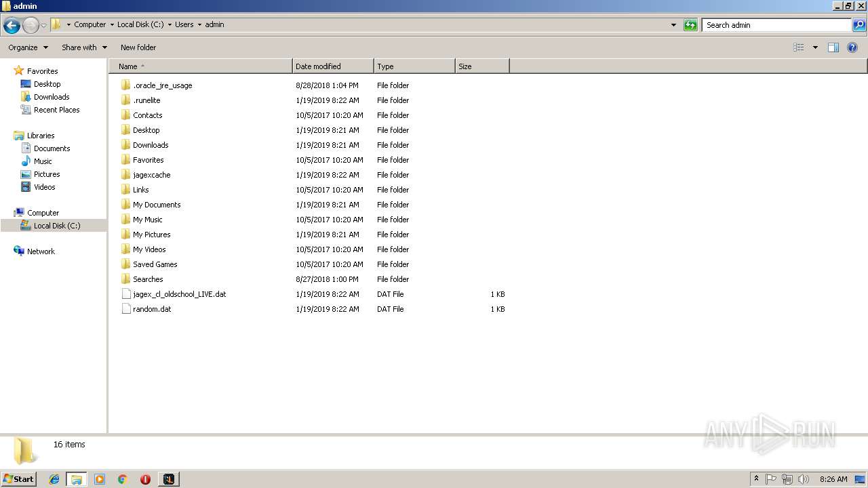This screenshot has height=488, width=868.
Task: Go back with the Back arrow button
Action: click(x=12, y=25)
